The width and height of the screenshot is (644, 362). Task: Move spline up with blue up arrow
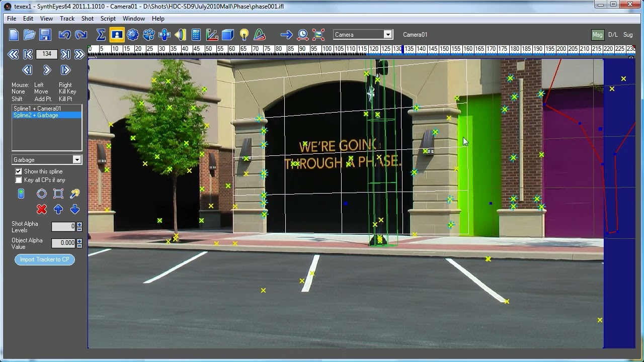pyautogui.click(x=58, y=209)
